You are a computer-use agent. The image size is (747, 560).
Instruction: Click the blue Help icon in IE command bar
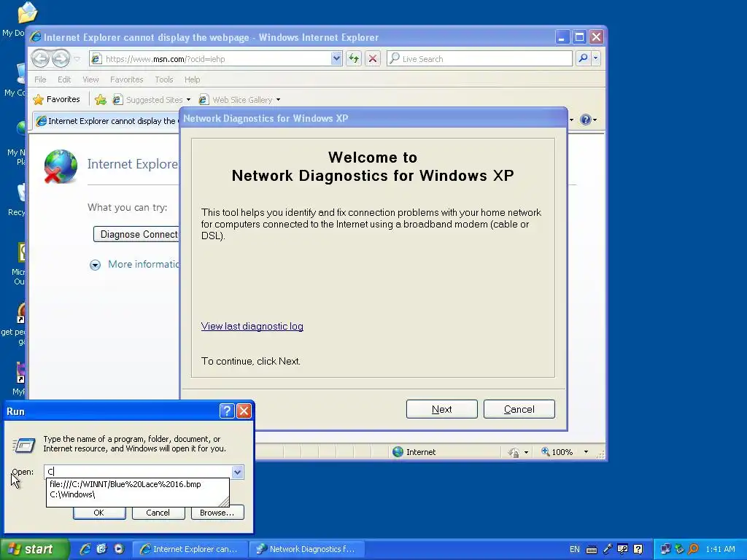point(586,120)
